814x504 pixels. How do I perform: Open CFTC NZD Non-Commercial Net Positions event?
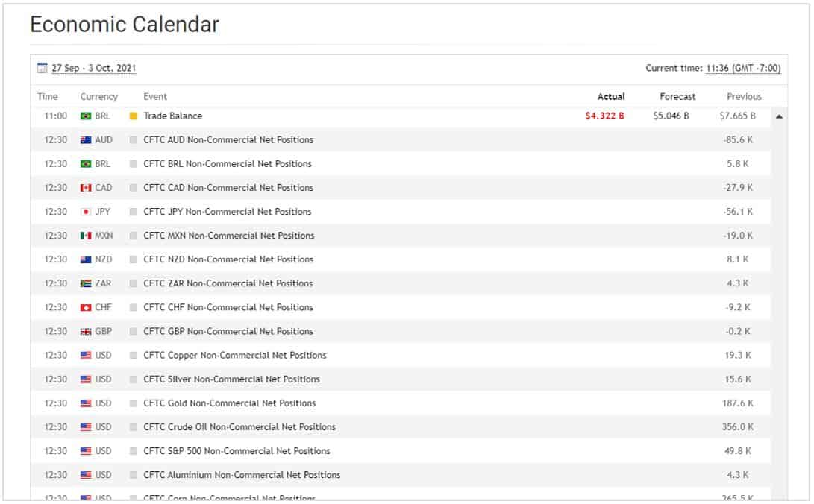(x=228, y=259)
